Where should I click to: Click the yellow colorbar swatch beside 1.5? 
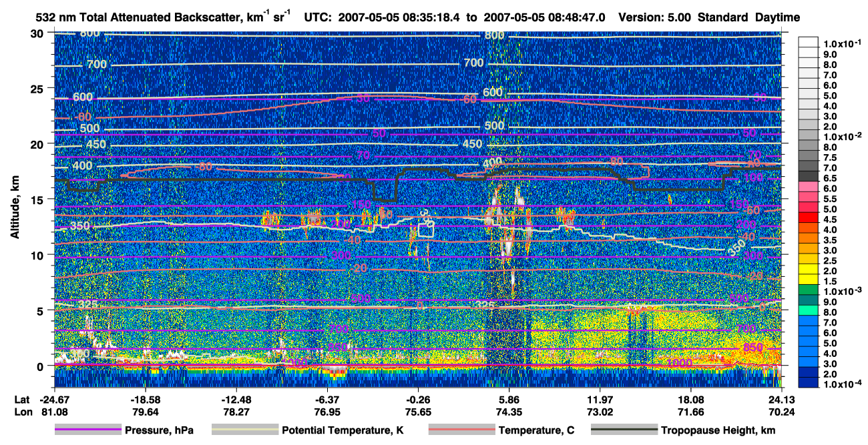coord(809,279)
